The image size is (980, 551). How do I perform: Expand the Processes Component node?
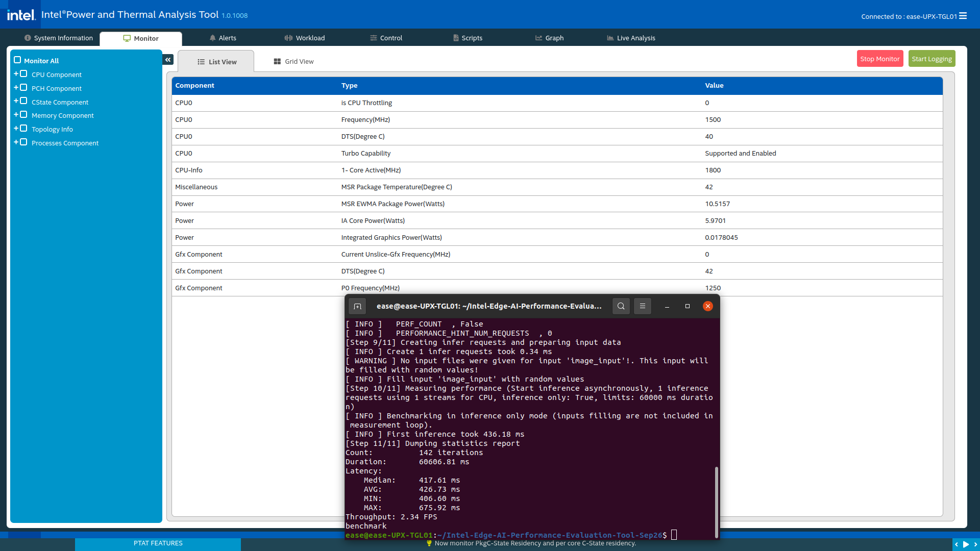[x=16, y=142]
